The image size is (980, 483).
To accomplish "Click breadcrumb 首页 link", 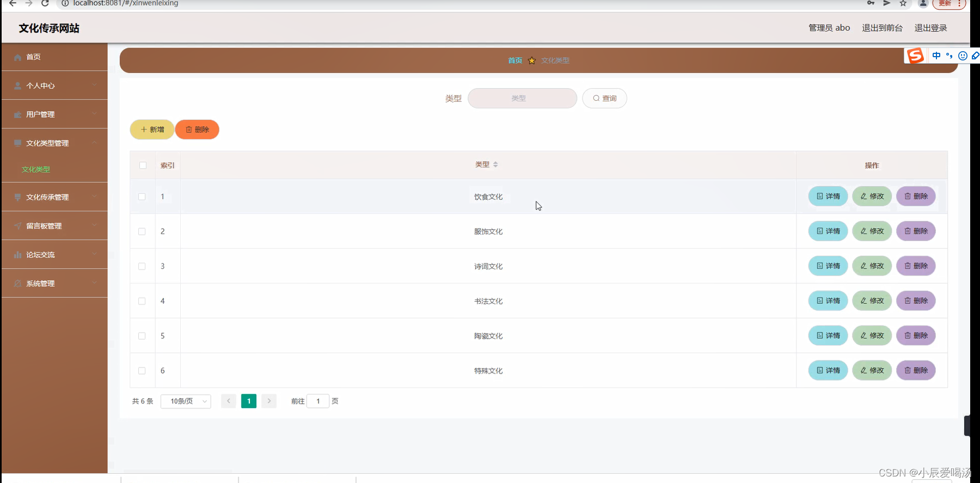I will 515,60.
